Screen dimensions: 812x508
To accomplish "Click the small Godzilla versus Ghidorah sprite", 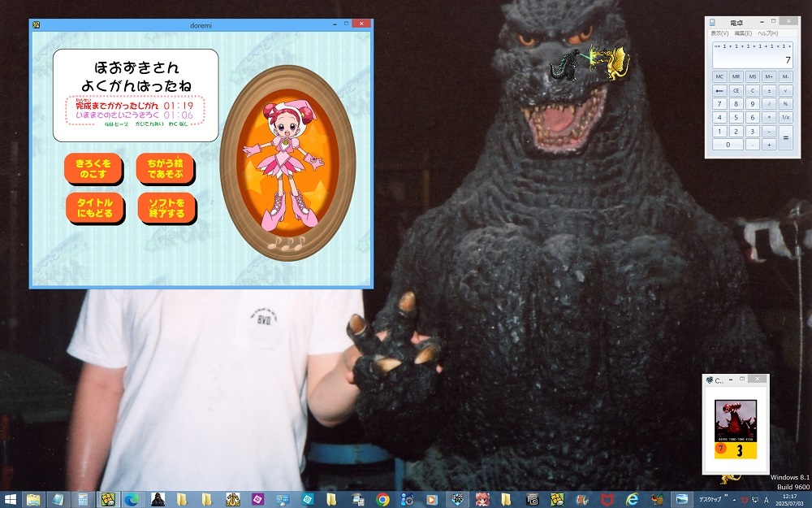I will [590, 63].
